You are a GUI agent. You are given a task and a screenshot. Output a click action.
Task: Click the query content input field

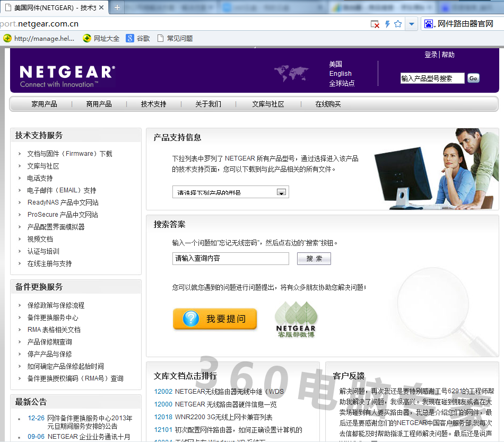click(230, 259)
